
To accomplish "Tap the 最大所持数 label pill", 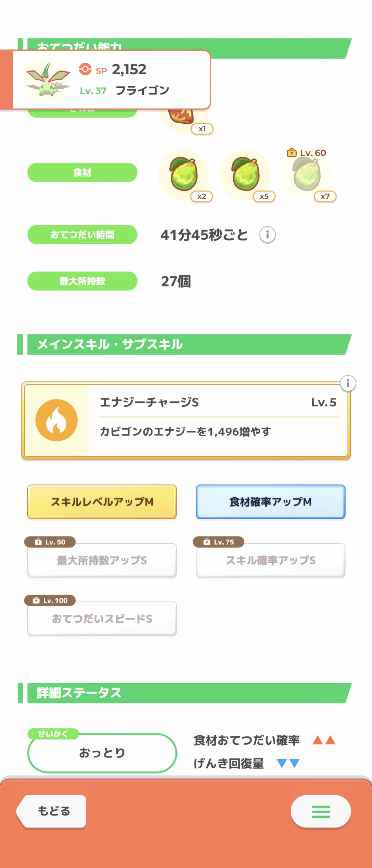I will point(82,281).
